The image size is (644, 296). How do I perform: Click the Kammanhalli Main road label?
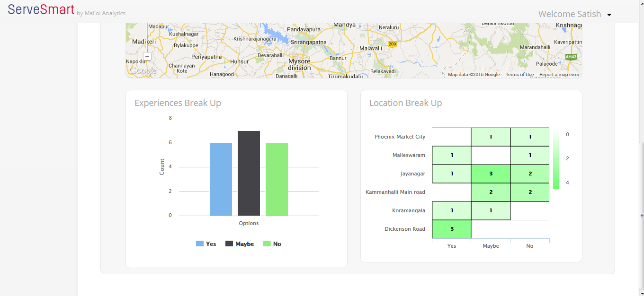tap(395, 192)
